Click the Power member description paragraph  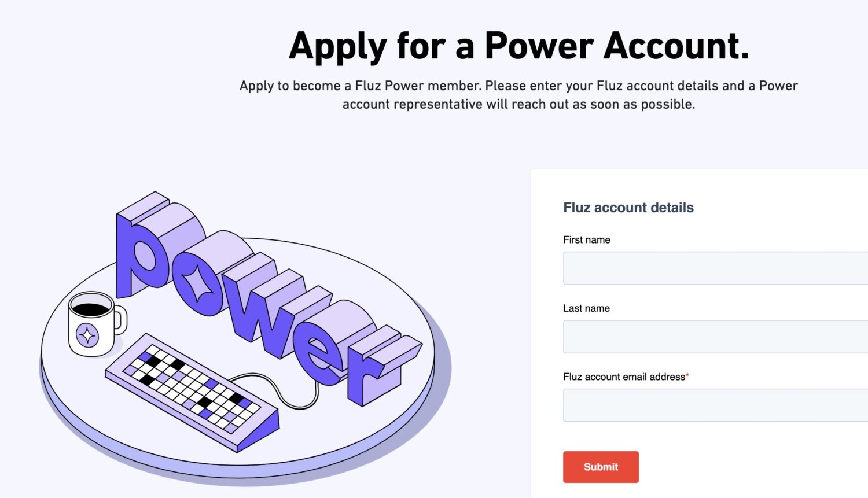[x=519, y=95]
